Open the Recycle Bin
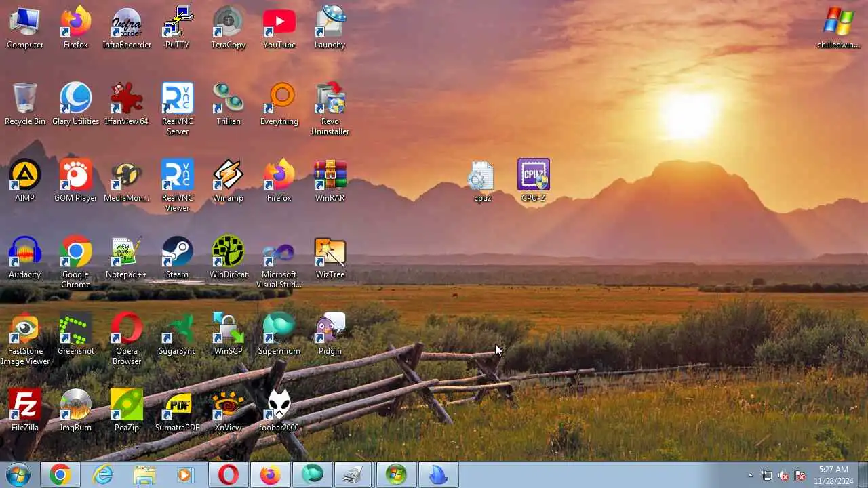Image resolution: width=868 pixels, height=488 pixels. (x=25, y=104)
